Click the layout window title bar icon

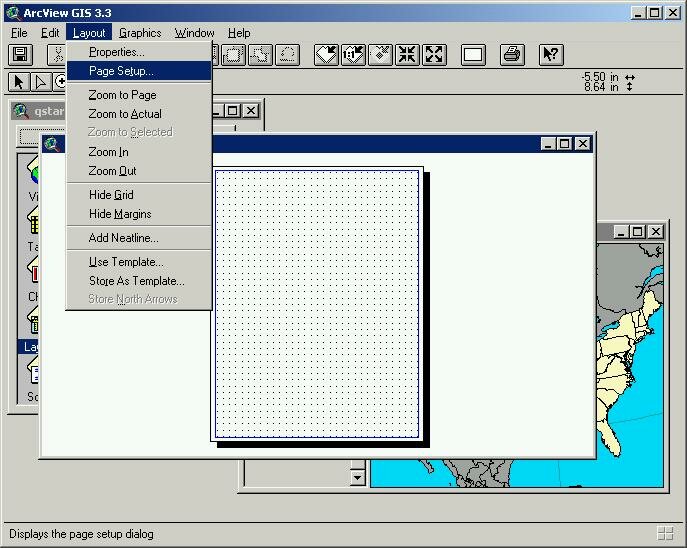pos(52,144)
